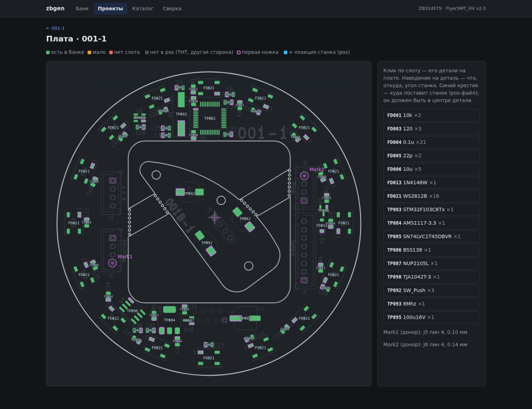Go back via the ← 001-1 link
This screenshot has height=409, width=532.
[x=55, y=28]
